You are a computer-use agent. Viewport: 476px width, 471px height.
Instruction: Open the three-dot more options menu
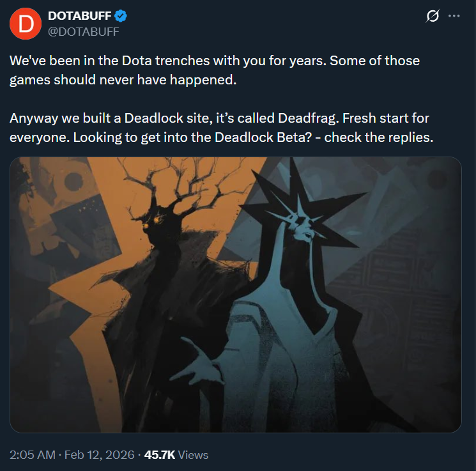[x=454, y=16]
